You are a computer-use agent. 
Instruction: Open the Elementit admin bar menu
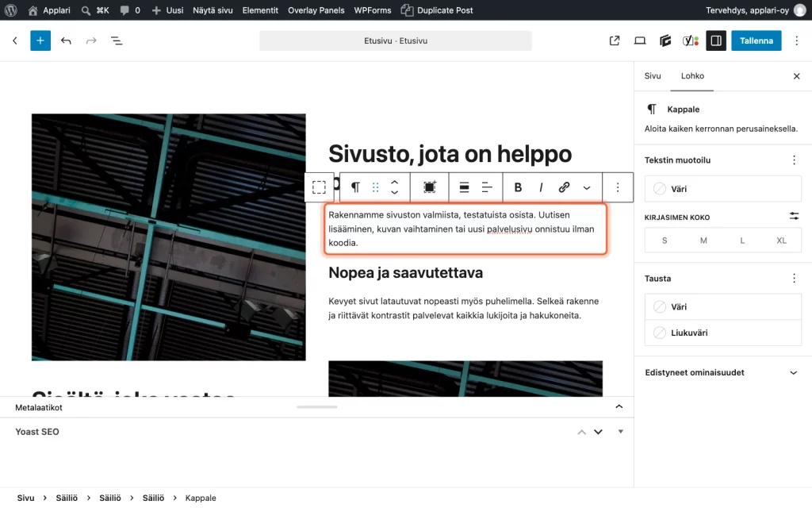(260, 10)
